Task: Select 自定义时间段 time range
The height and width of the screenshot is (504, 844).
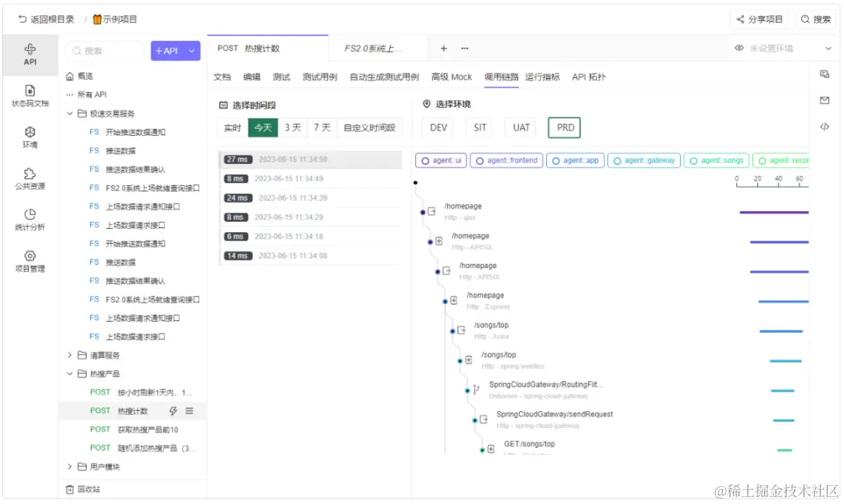Action: 369,127
